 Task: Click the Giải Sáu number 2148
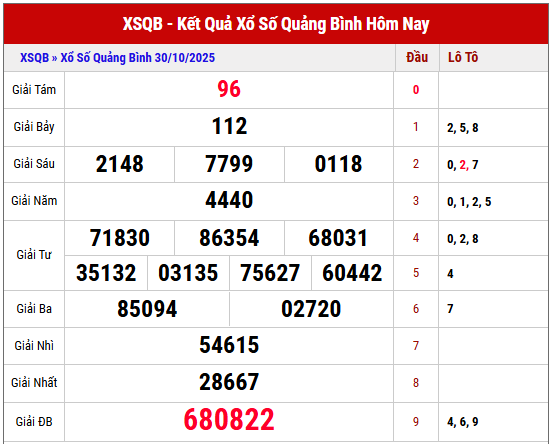120,164
